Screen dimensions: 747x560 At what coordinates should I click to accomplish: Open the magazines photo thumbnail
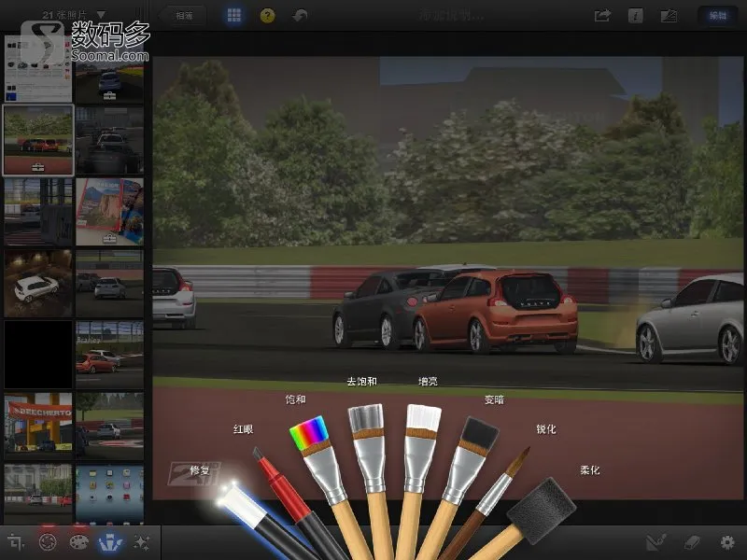pyautogui.click(x=109, y=212)
